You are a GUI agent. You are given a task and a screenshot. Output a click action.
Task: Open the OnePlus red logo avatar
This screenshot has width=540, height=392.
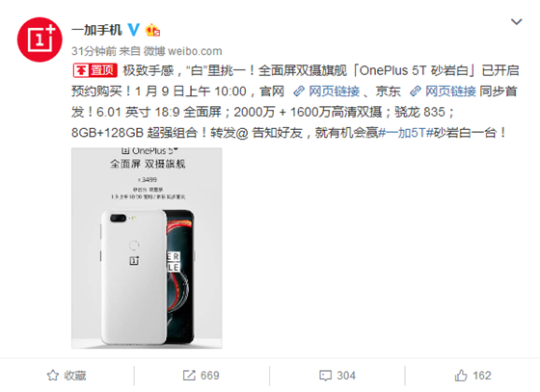pos(40,39)
